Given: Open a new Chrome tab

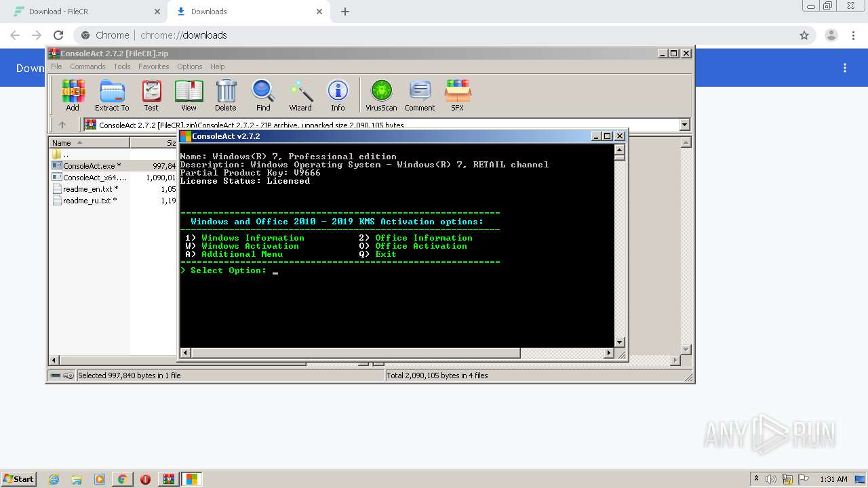Looking at the screenshot, I should (345, 12).
